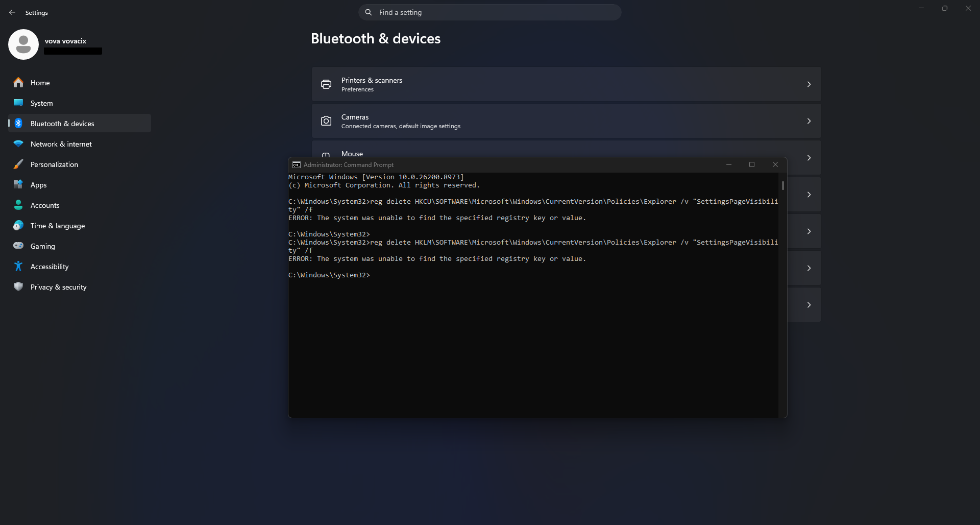Image resolution: width=980 pixels, height=525 pixels.
Task: Go back using the Settings back arrow
Action: pos(12,12)
